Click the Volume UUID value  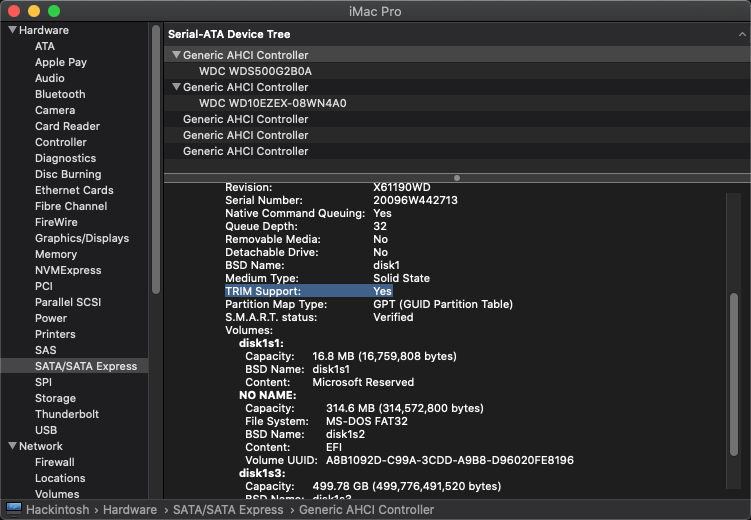[x=450, y=460]
